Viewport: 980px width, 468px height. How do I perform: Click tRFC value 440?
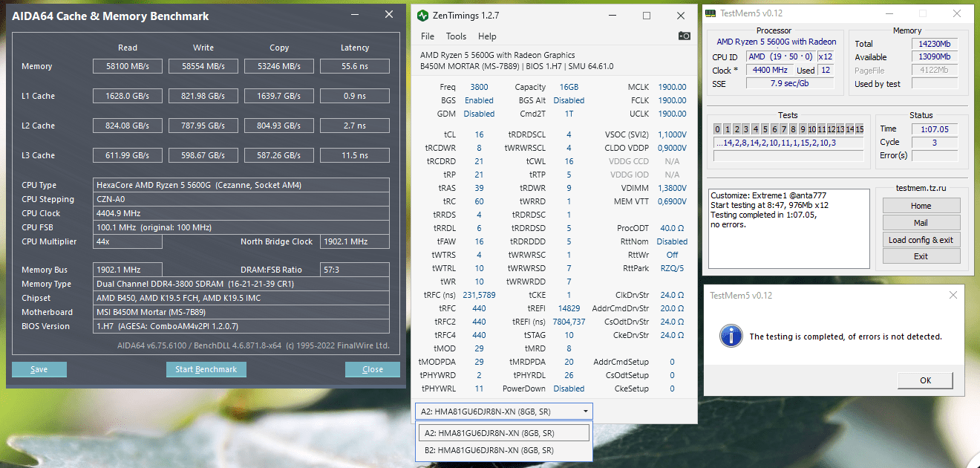479,308
